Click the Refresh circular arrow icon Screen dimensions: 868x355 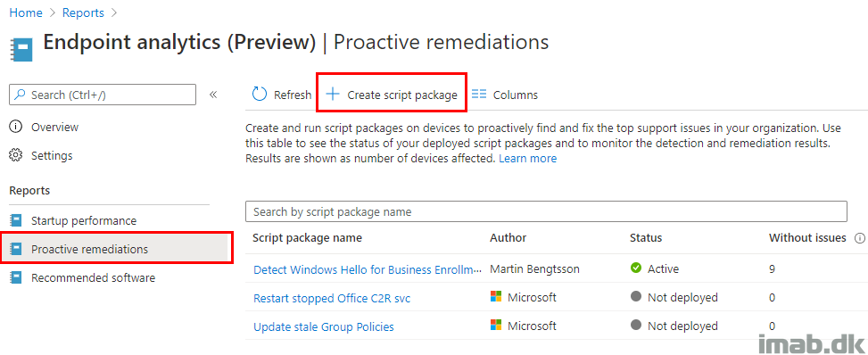click(x=259, y=95)
